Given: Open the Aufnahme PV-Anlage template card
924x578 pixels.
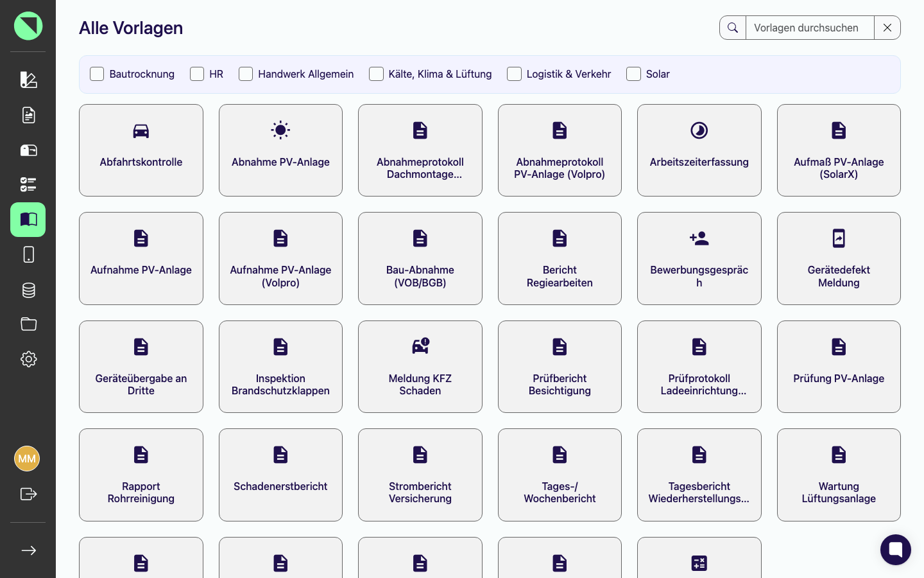Looking at the screenshot, I should [141, 258].
